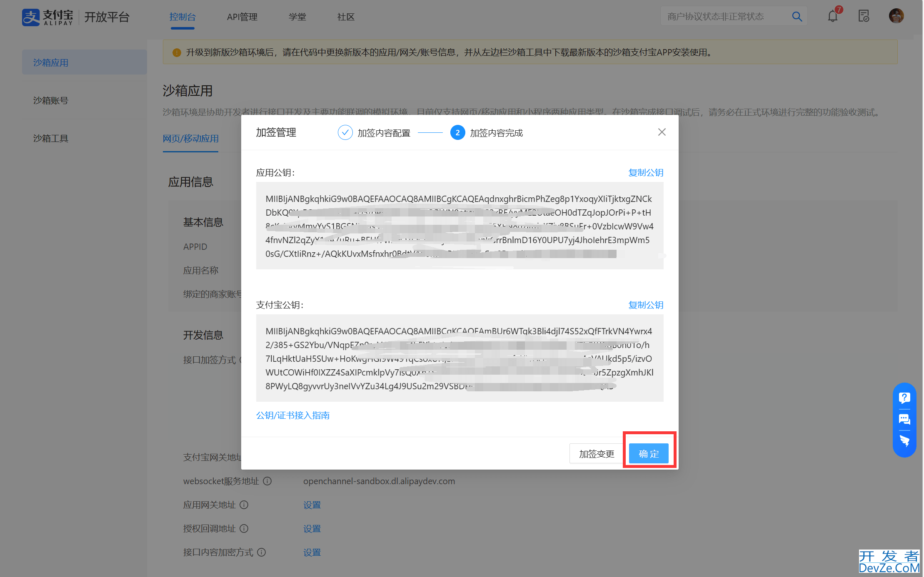Click info icon next to websocket服务地址
This screenshot has height=577, width=924.
click(x=267, y=481)
